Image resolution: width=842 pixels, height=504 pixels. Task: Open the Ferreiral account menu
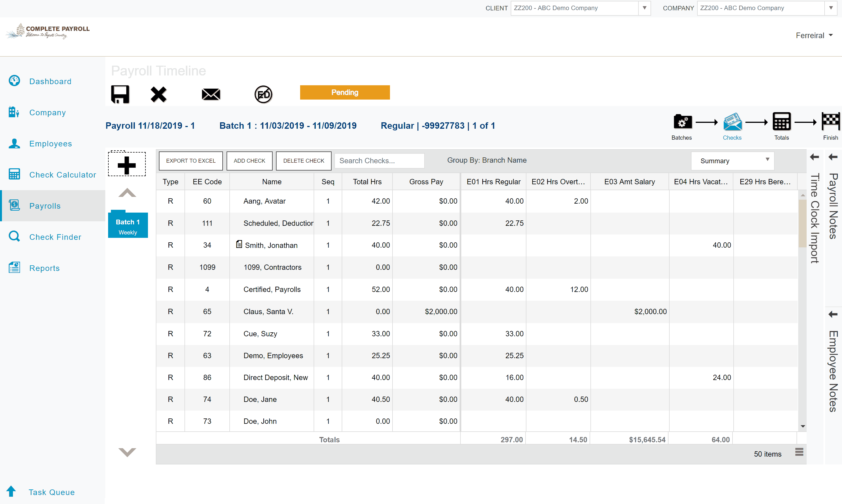point(814,35)
